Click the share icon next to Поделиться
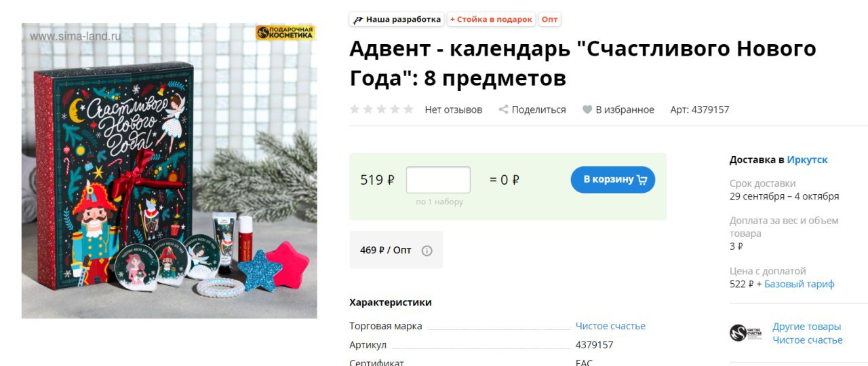This screenshot has width=868, height=366. point(503,109)
